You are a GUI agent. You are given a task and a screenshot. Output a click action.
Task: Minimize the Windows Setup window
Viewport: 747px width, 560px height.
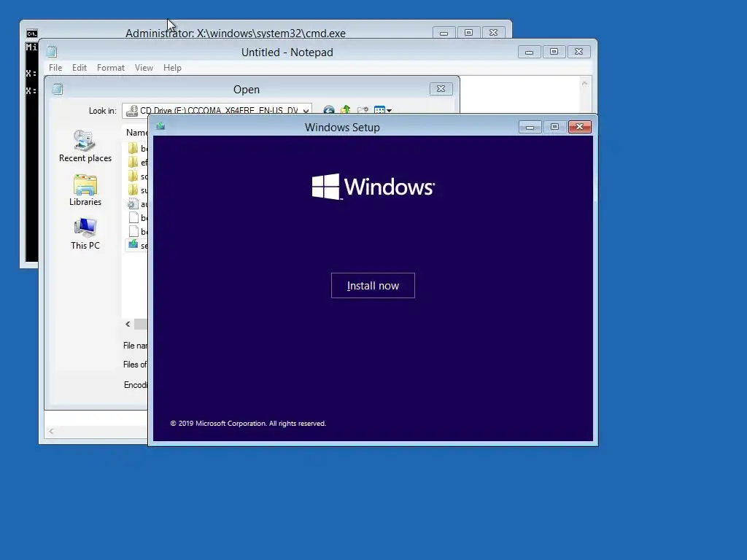[x=530, y=127]
